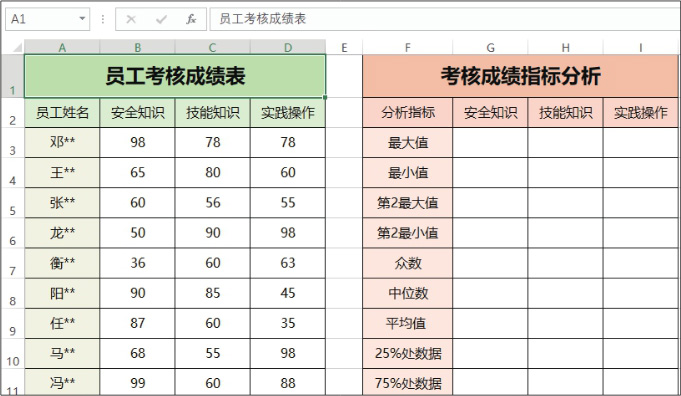Select column H header
Image resolution: width=681 pixels, height=396 pixels.
click(x=565, y=47)
